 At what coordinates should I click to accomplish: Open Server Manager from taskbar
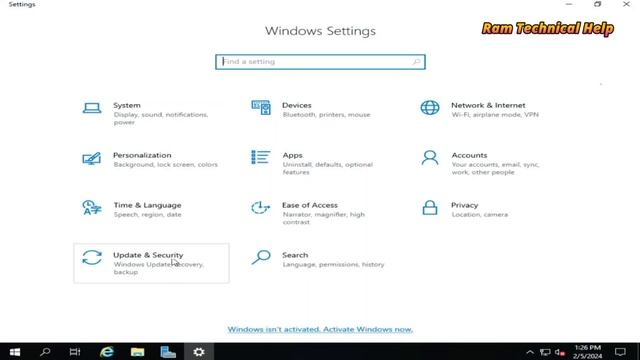coord(168,352)
